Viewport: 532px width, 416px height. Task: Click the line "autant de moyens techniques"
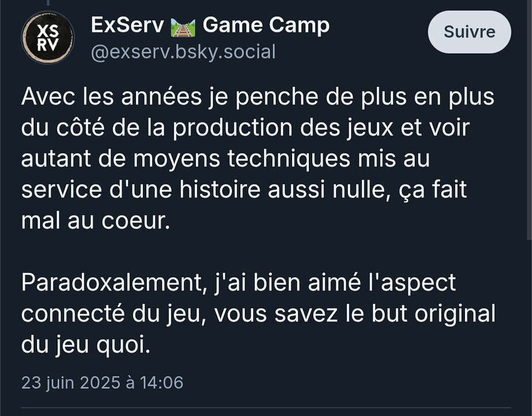click(x=226, y=159)
